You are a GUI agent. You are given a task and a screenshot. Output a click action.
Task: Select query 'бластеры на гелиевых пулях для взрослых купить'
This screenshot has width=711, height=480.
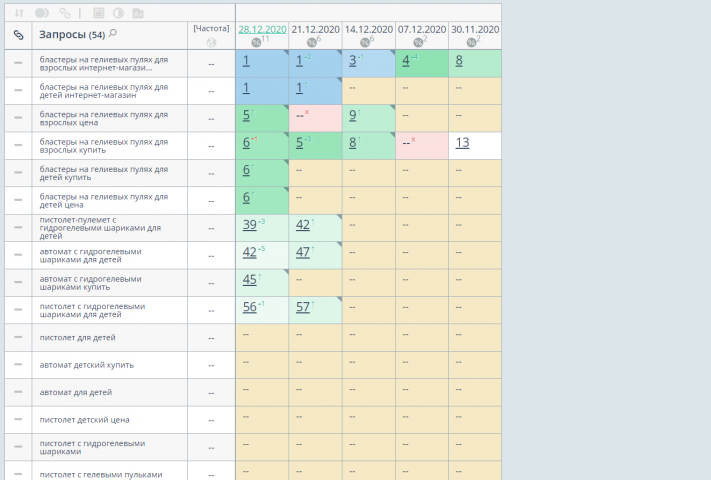tap(104, 146)
